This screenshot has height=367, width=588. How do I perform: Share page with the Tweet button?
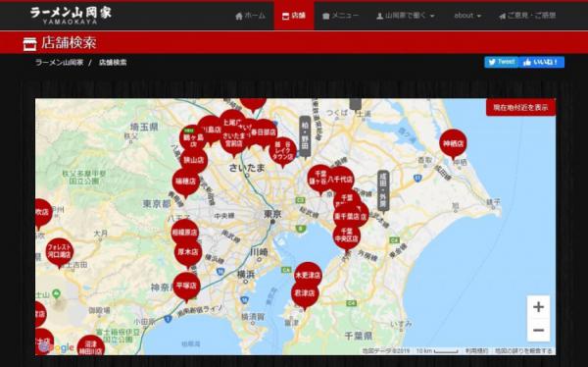pyautogui.click(x=501, y=62)
